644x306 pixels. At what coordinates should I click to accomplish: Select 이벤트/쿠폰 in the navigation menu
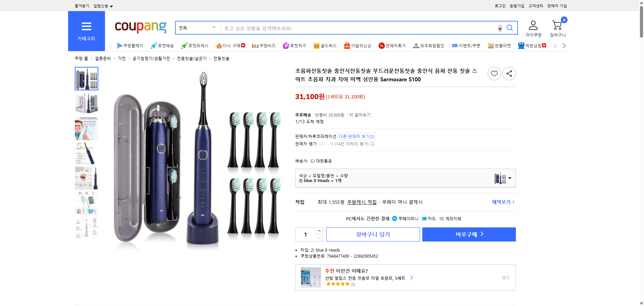[466, 45]
